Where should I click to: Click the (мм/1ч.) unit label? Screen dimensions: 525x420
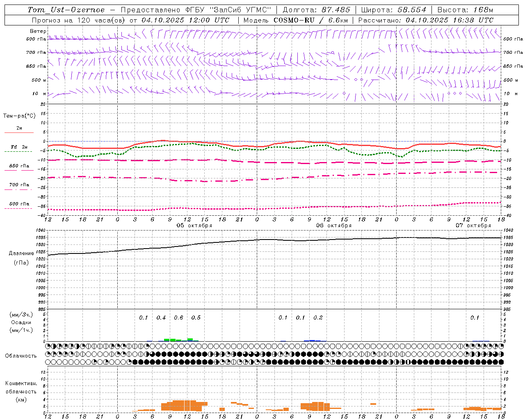21,330
